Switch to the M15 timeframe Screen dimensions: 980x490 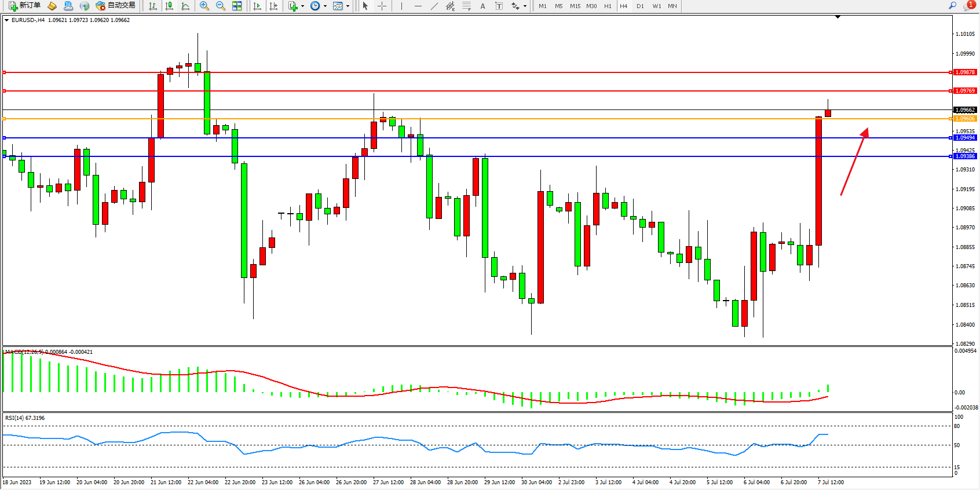tap(575, 6)
